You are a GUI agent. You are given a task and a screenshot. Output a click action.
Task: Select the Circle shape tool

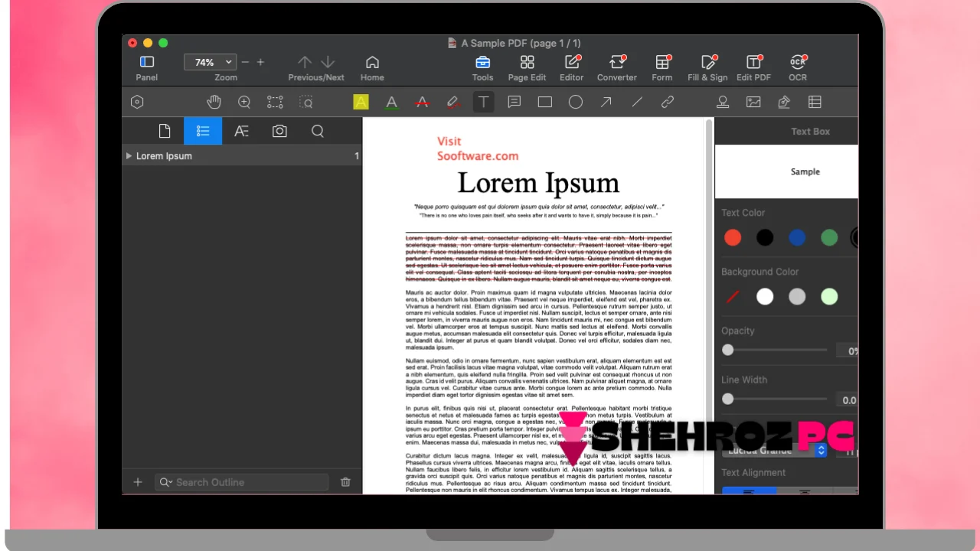[576, 102]
